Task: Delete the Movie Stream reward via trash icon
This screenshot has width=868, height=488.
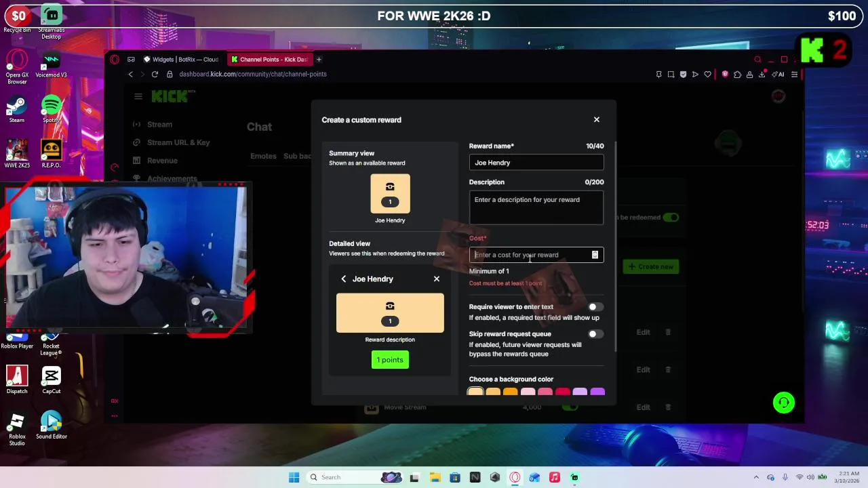Action: pos(668,407)
